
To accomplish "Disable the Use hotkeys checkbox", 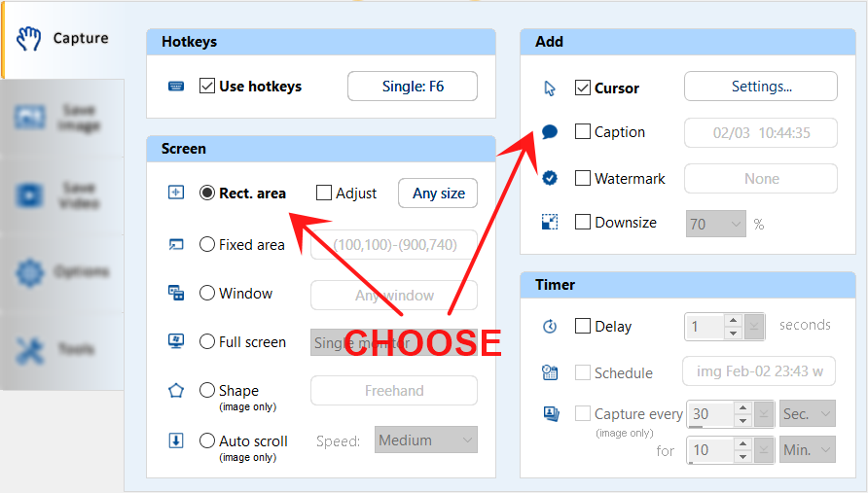I will click(207, 86).
